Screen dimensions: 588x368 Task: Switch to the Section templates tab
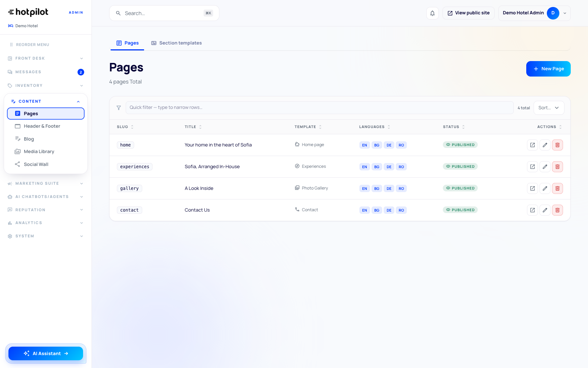click(176, 43)
